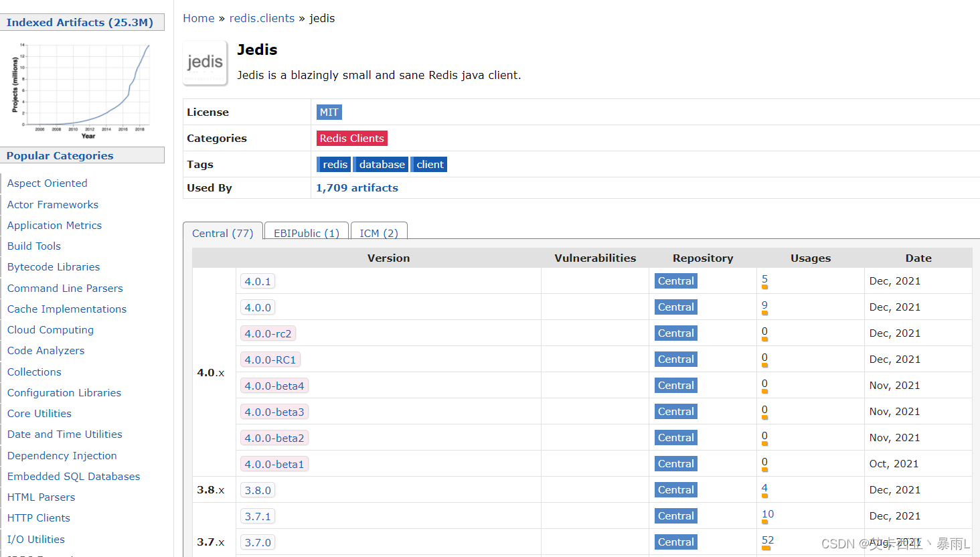Open Application Metrics category
Viewport: 980px width, 557px height.
(55, 226)
